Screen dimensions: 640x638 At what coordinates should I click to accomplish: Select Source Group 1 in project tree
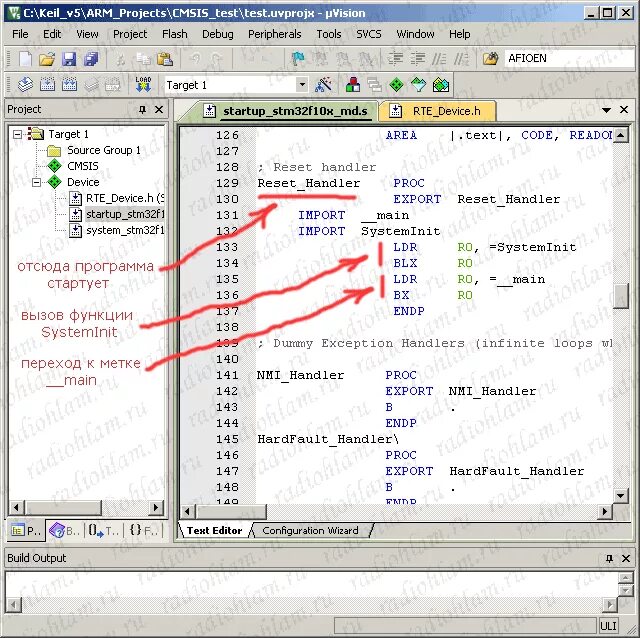(x=104, y=150)
